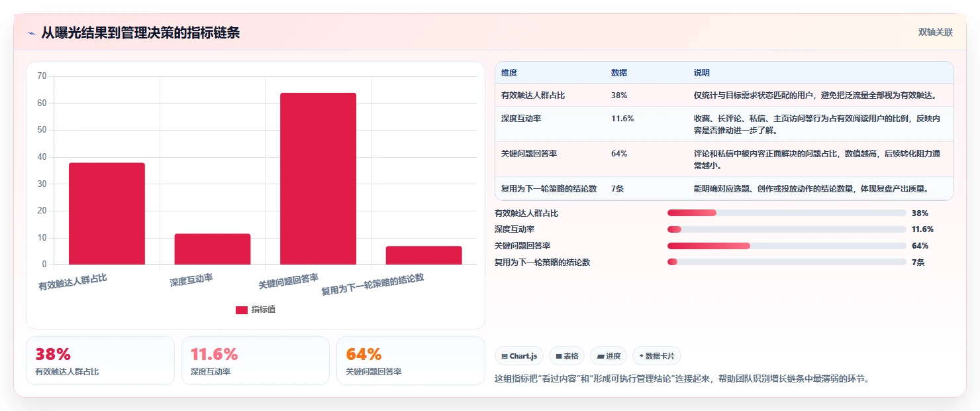The width and height of the screenshot is (980, 411).
Task: Select the 有效触达人群占比 table row name
Action: click(533, 95)
